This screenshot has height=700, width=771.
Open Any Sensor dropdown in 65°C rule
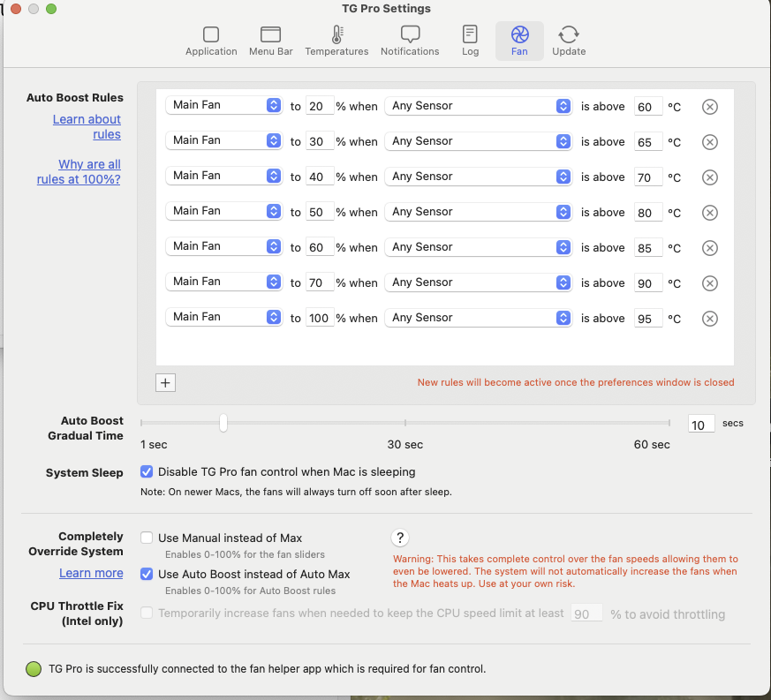pos(478,141)
